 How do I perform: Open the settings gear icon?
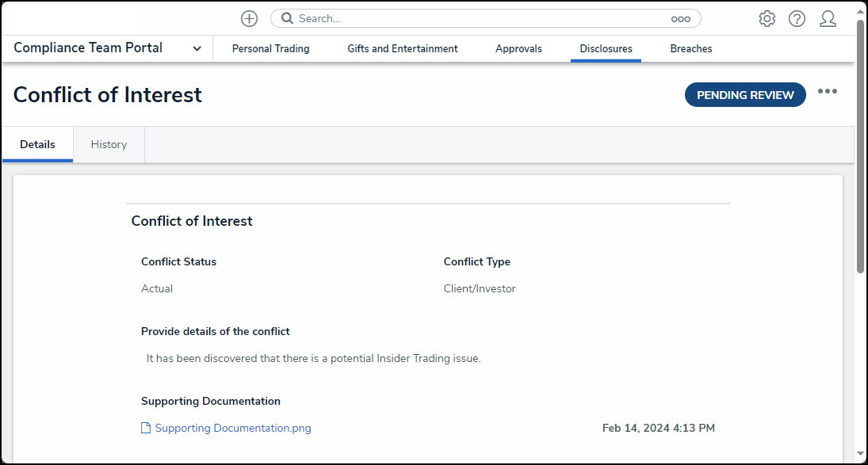767,19
